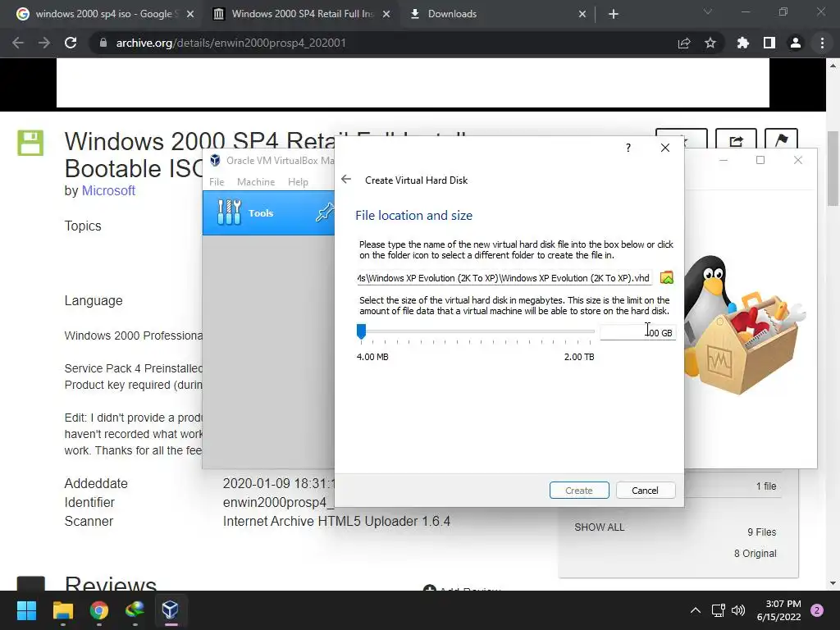Open Chrome from the taskbar
This screenshot has height=630, width=840.
click(x=99, y=610)
